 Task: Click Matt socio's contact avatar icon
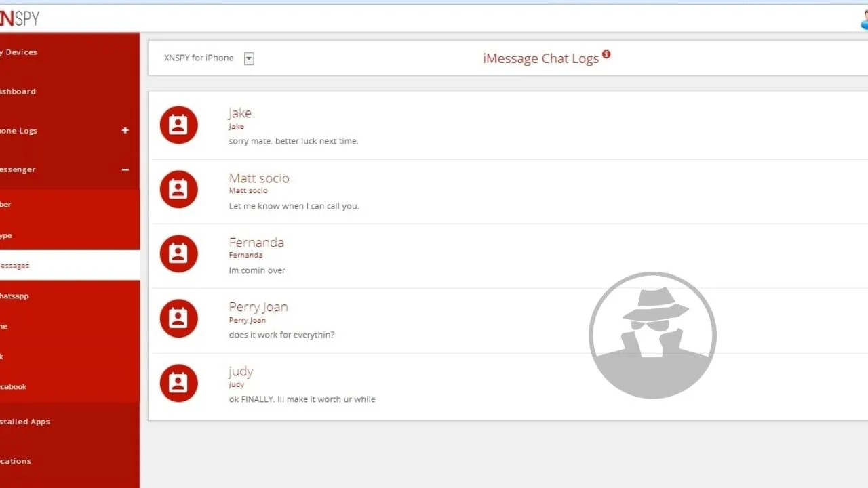tap(178, 189)
